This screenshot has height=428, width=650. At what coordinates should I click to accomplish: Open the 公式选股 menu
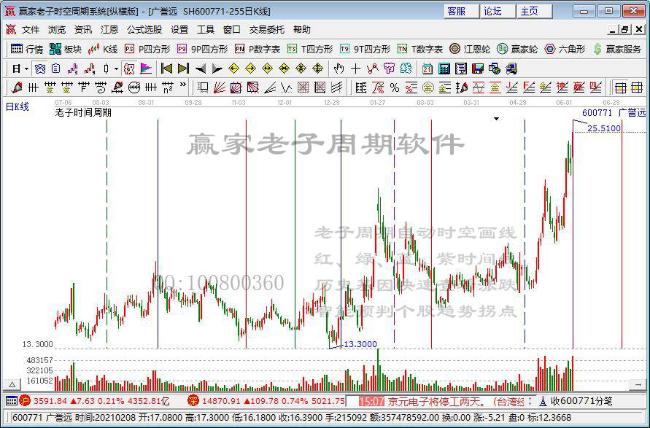(x=144, y=30)
